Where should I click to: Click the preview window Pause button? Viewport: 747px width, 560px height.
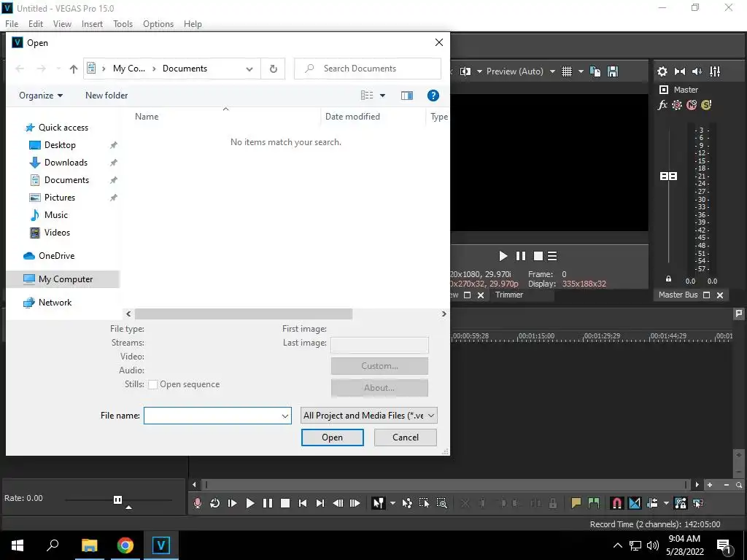tap(521, 256)
